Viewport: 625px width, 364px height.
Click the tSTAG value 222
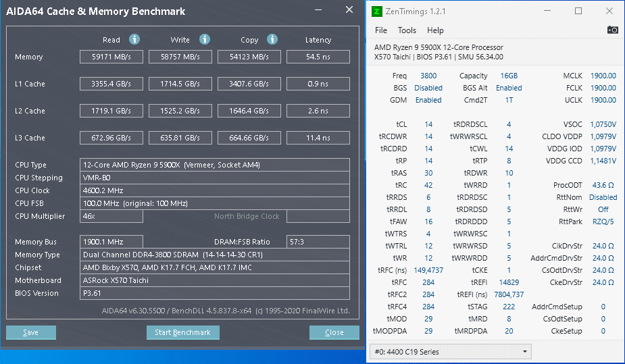pyautogui.click(x=509, y=307)
